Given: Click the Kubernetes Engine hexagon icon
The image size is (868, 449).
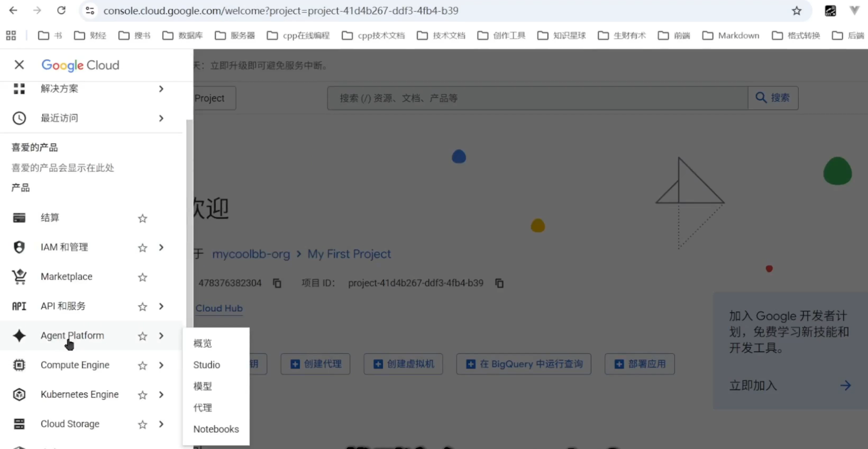Looking at the screenshot, I should [x=19, y=395].
